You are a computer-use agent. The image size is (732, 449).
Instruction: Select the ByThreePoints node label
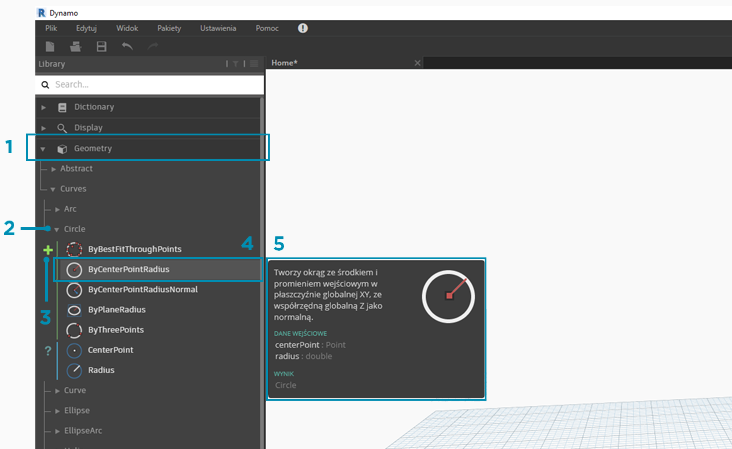tap(116, 330)
